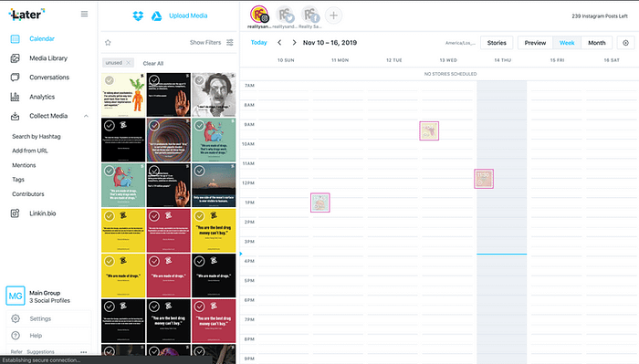Select the carrot man thumbnail checkbox
Viewport: 639px width, 364px height.
coord(110,80)
